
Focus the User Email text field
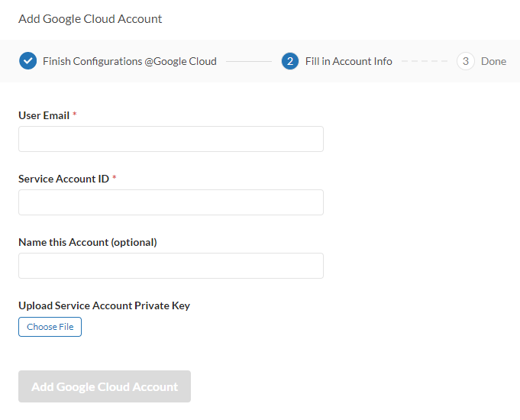171,139
